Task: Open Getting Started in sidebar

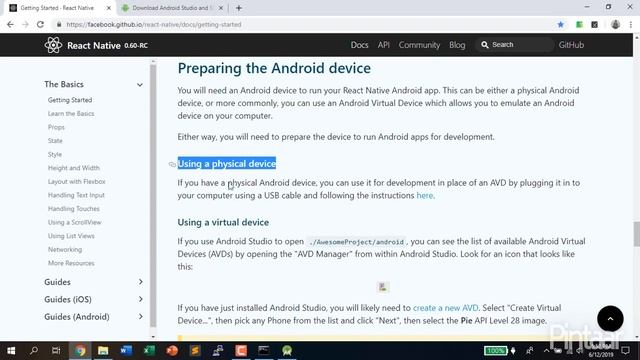Action: click(x=70, y=100)
